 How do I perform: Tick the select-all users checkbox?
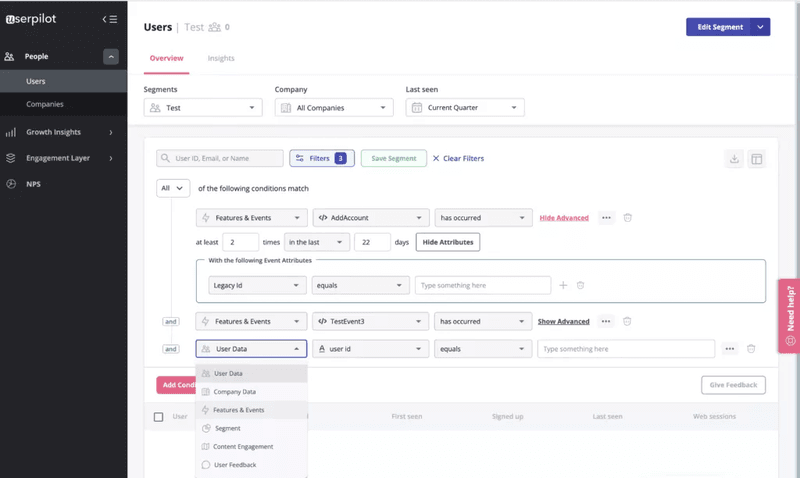point(158,417)
